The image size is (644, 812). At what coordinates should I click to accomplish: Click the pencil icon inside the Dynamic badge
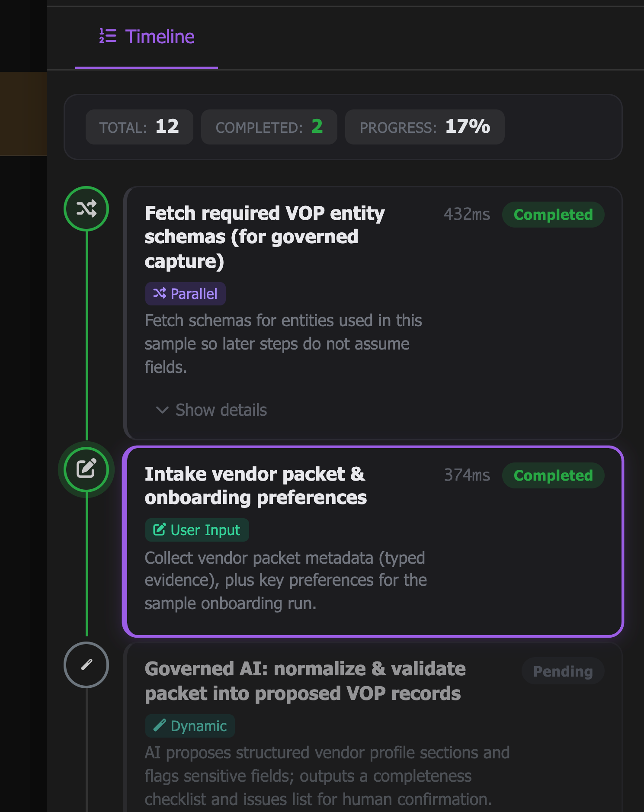[160, 726]
